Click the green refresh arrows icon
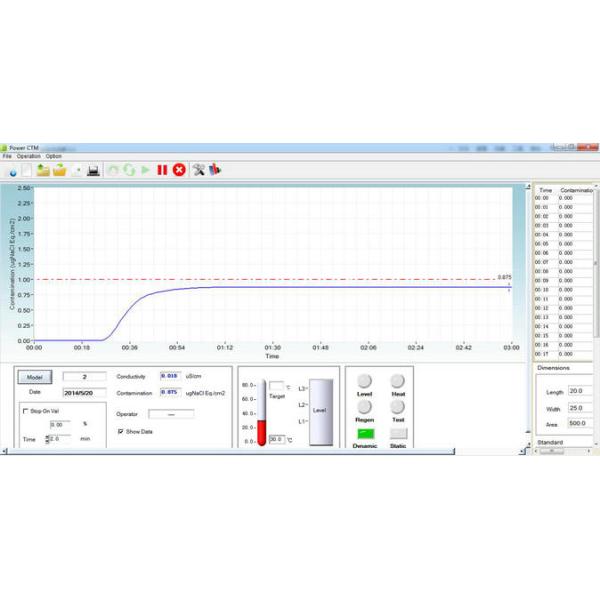 coord(128,170)
